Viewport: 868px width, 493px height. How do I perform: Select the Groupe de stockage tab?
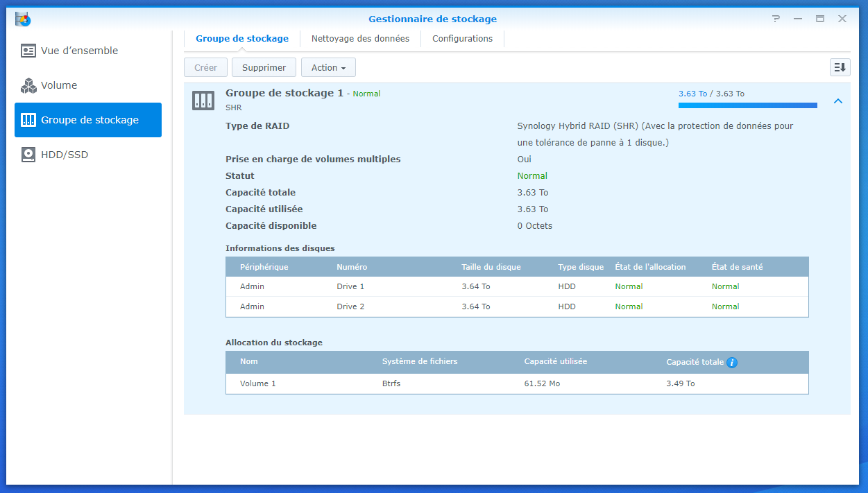coord(241,39)
